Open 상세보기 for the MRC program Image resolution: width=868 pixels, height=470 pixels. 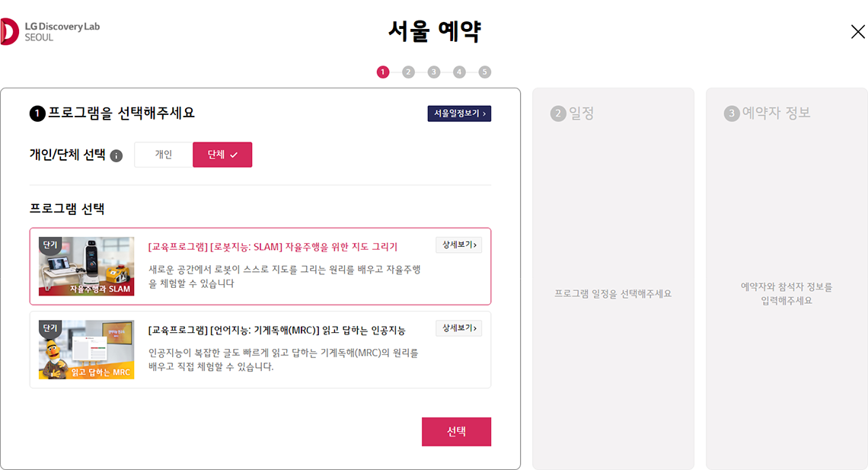coord(459,328)
